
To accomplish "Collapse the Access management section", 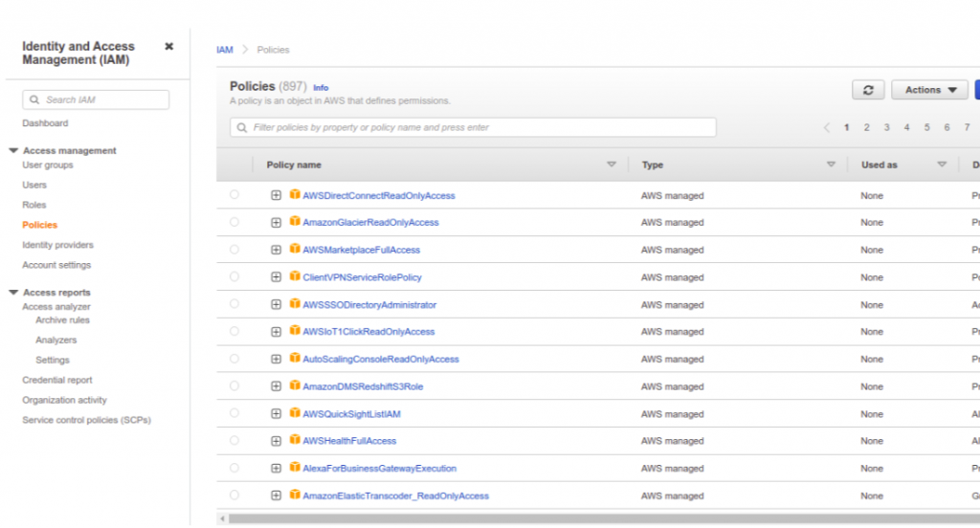I will 13,150.
